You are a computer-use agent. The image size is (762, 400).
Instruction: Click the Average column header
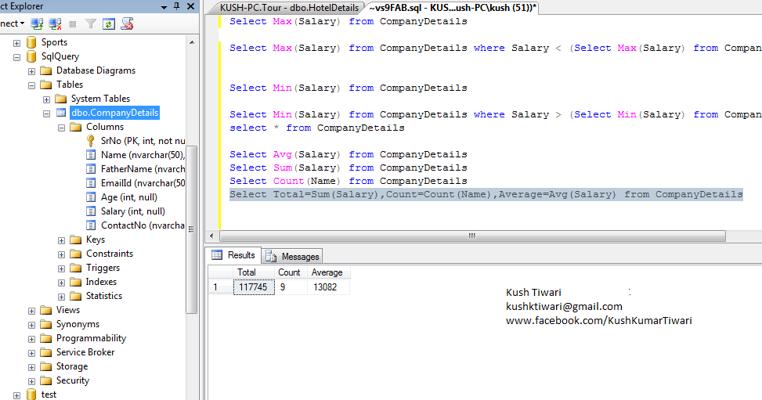[x=328, y=273]
